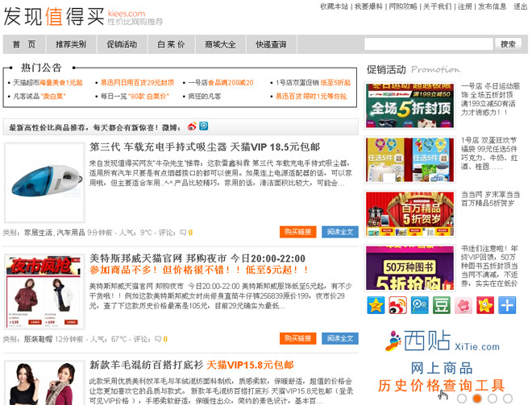The width and height of the screenshot is (532, 405).
Task: Open the 白菜价 navigation tab
Action: pos(171,44)
